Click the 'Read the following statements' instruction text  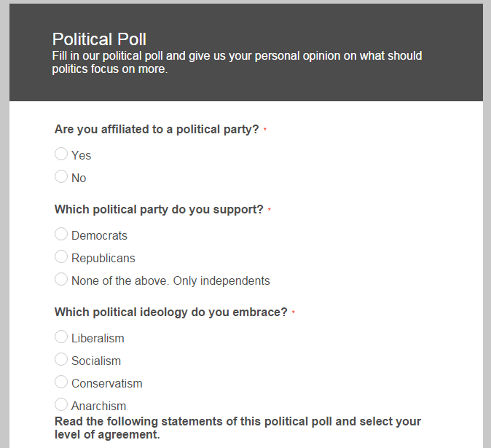[237, 428]
